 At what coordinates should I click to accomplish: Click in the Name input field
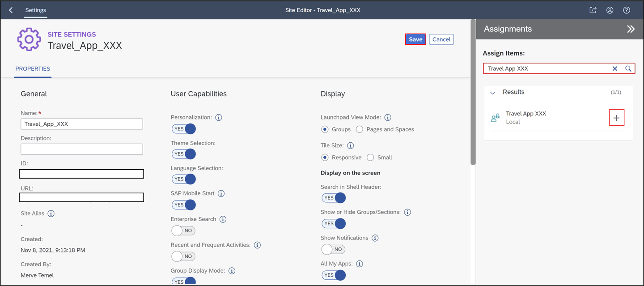click(82, 124)
